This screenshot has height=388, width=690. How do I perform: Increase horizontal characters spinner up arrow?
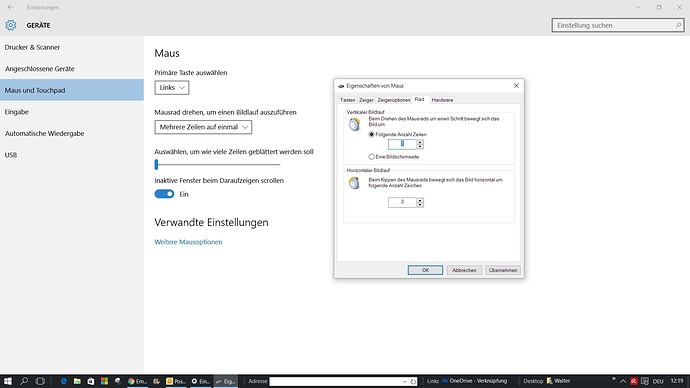coord(420,200)
